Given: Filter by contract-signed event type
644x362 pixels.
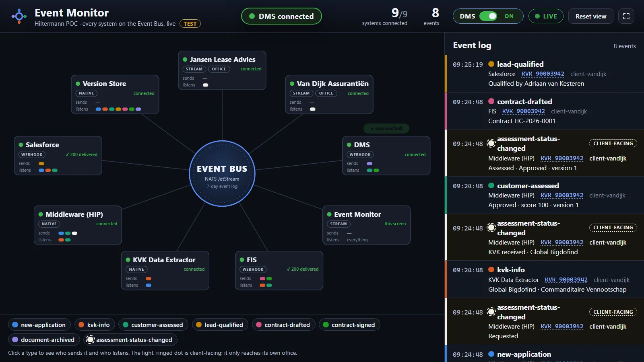Looking at the screenshot, I should [349, 325].
